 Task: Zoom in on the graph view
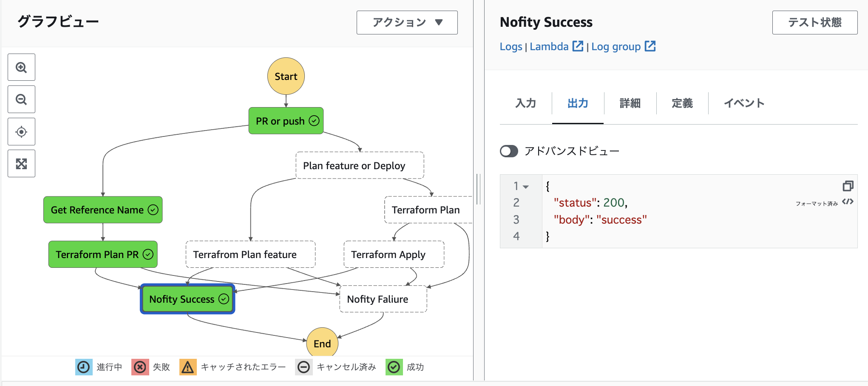coord(21,67)
